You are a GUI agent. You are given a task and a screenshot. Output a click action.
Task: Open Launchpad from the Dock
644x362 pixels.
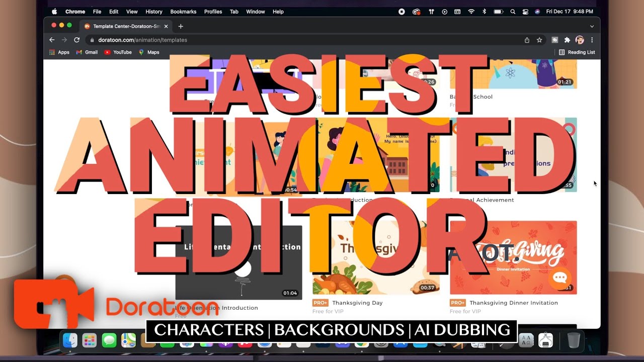pos(90,340)
